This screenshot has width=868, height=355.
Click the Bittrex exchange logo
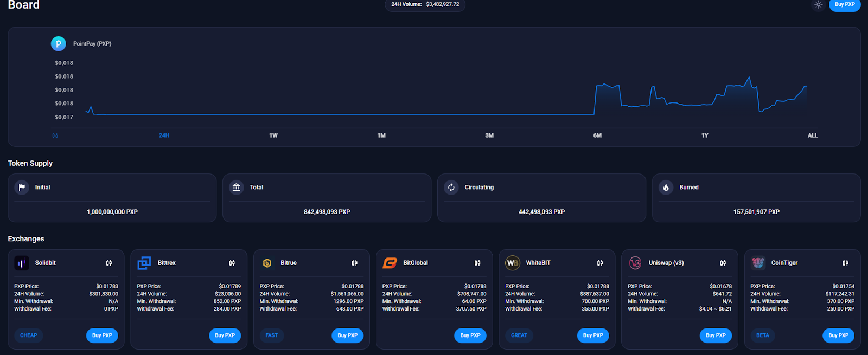(144, 263)
